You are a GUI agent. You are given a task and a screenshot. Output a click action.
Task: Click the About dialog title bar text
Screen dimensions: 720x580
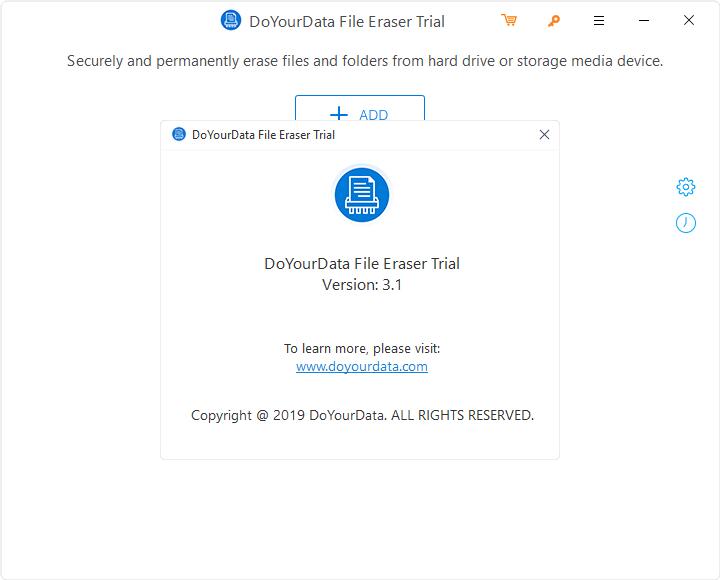point(263,135)
